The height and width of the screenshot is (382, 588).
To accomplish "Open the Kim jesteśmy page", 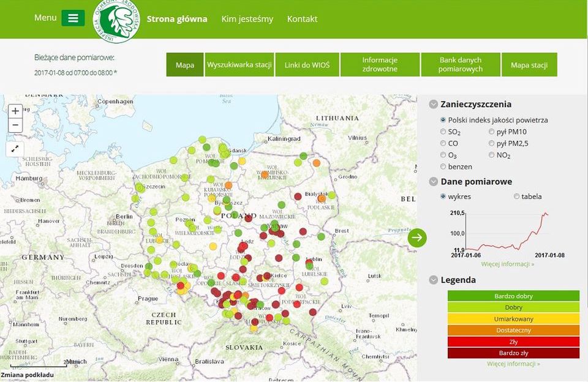I will click(247, 19).
